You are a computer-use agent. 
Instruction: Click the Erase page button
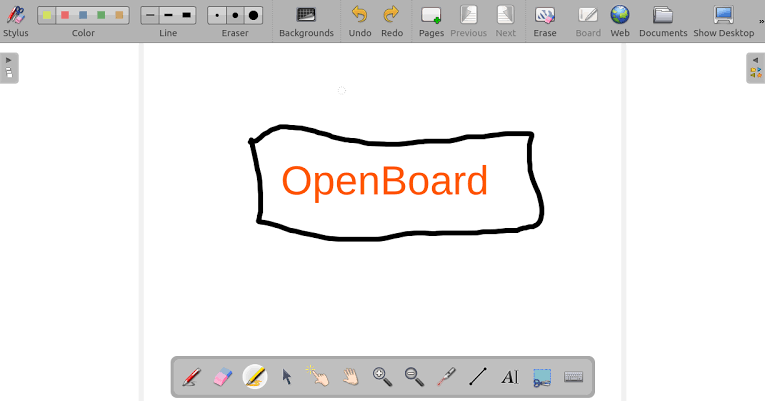(x=545, y=21)
